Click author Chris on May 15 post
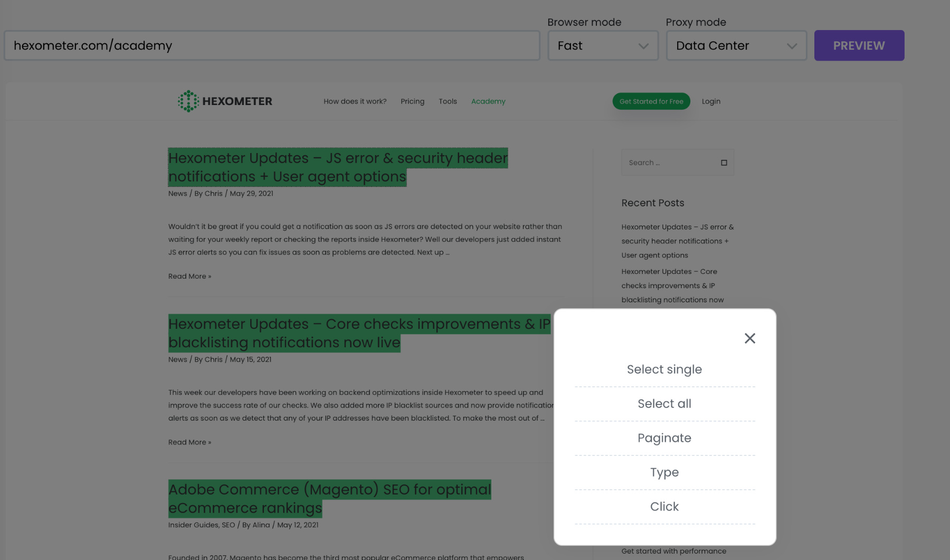The height and width of the screenshot is (560, 950). pos(213,359)
